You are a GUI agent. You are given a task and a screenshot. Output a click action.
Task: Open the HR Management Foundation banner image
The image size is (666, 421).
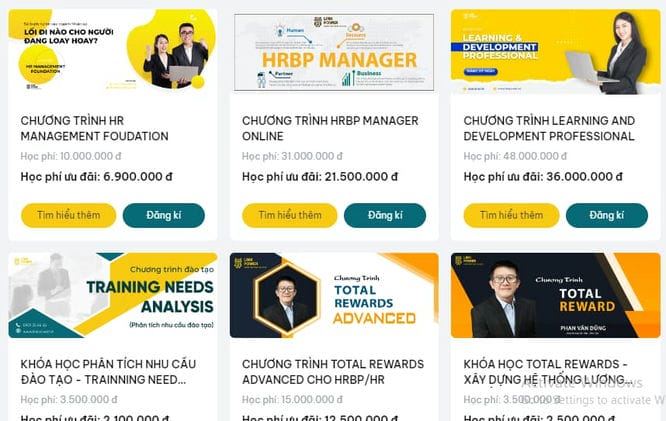(x=113, y=51)
